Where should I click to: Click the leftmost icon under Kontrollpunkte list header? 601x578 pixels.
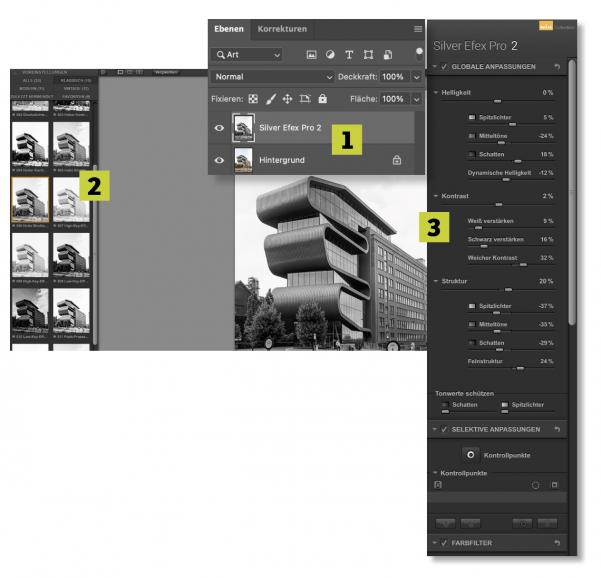(x=438, y=485)
